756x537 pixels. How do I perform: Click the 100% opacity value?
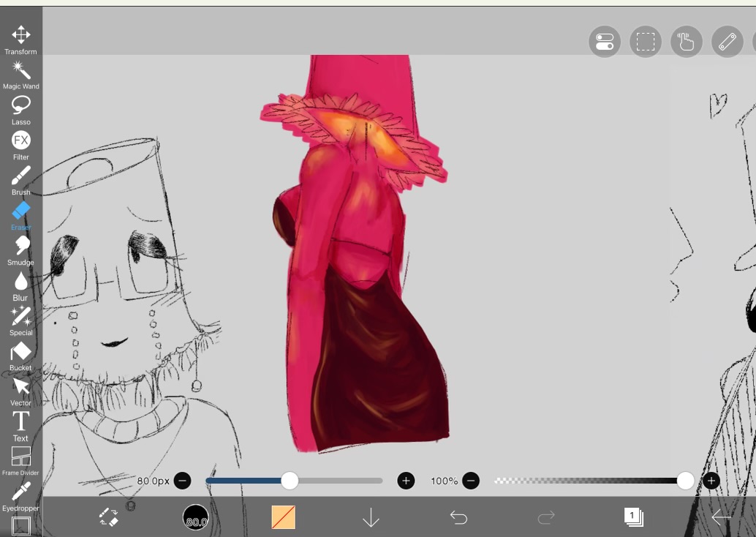coord(444,481)
